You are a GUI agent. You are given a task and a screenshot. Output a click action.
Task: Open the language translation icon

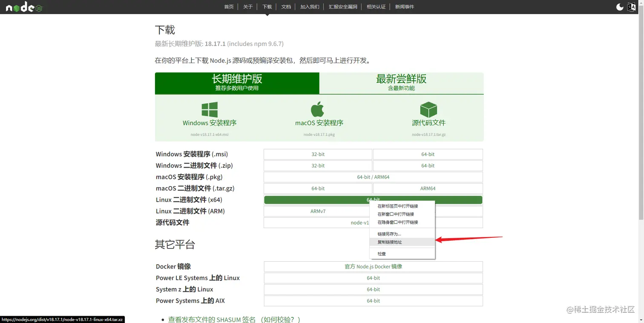coord(632,7)
